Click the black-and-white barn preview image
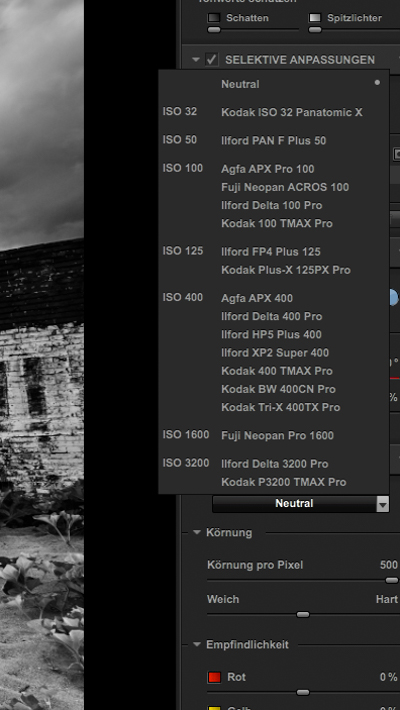Viewport: 400px width, 710px height. pyautogui.click(x=42, y=355)
